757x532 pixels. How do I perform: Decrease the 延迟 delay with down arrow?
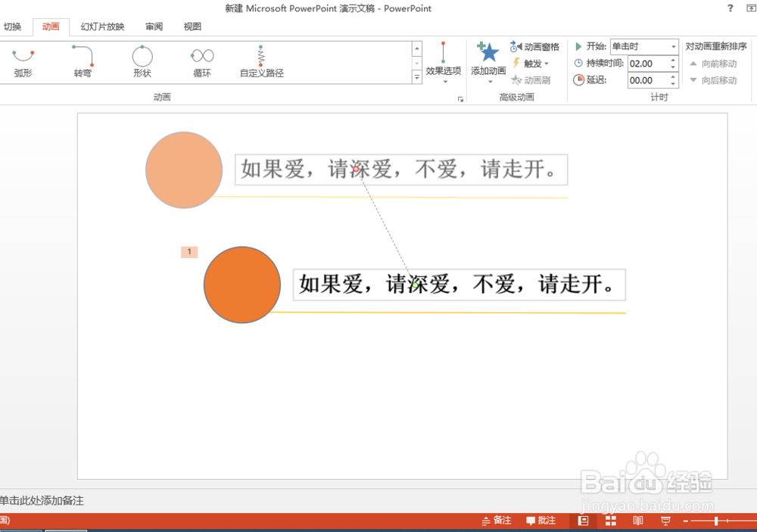point(673,84)
